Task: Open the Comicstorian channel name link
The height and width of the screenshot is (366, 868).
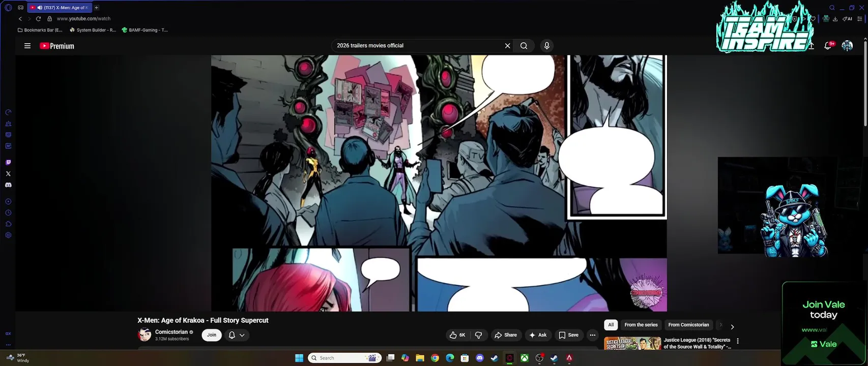Action: coord(171,332)
